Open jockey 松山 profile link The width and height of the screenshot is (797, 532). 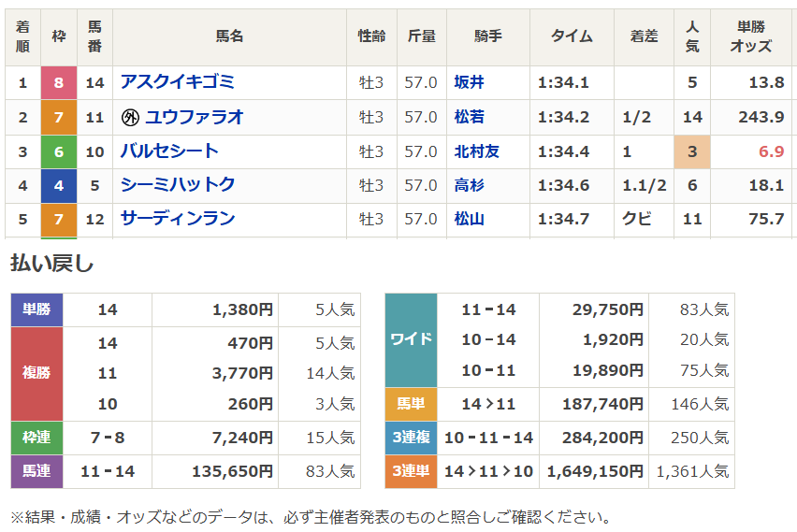[x=469, y=219]
